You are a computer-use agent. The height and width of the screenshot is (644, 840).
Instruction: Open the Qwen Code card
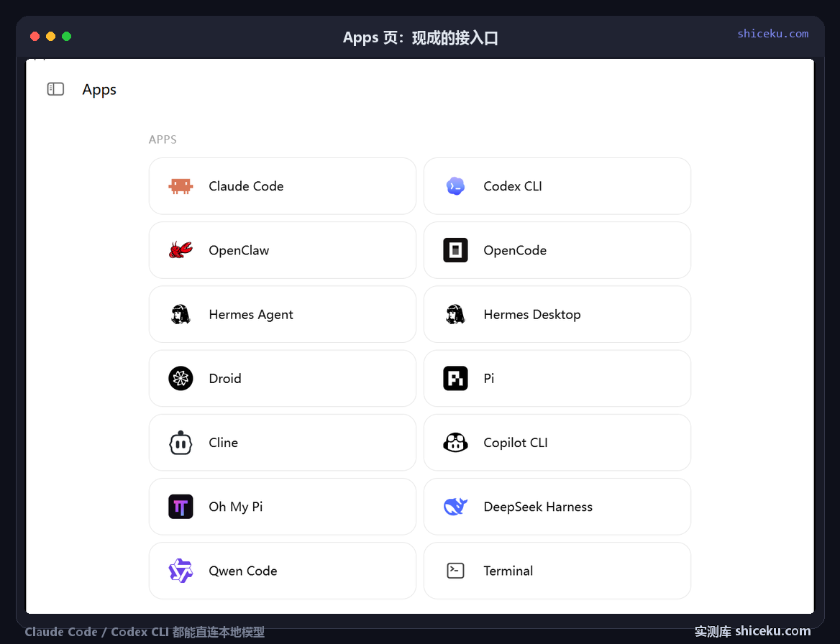point(283,571)
